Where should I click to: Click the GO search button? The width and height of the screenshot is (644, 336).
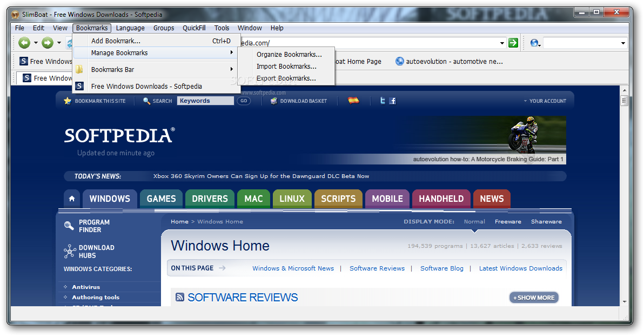[244, 101]
